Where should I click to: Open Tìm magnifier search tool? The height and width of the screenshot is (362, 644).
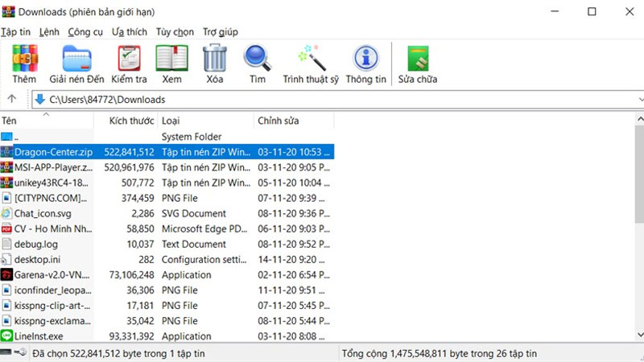pos(258,58)
